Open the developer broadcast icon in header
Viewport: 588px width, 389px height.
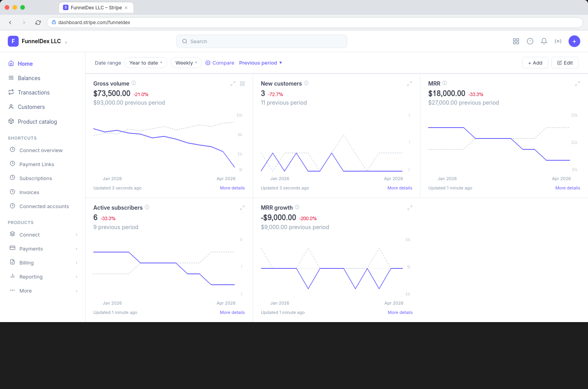pyautogui.click(x=558, y=41)
